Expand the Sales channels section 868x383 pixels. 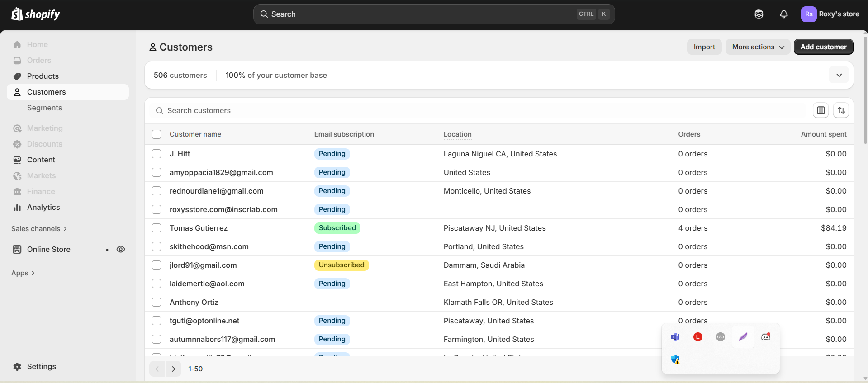tap(39, 229)
